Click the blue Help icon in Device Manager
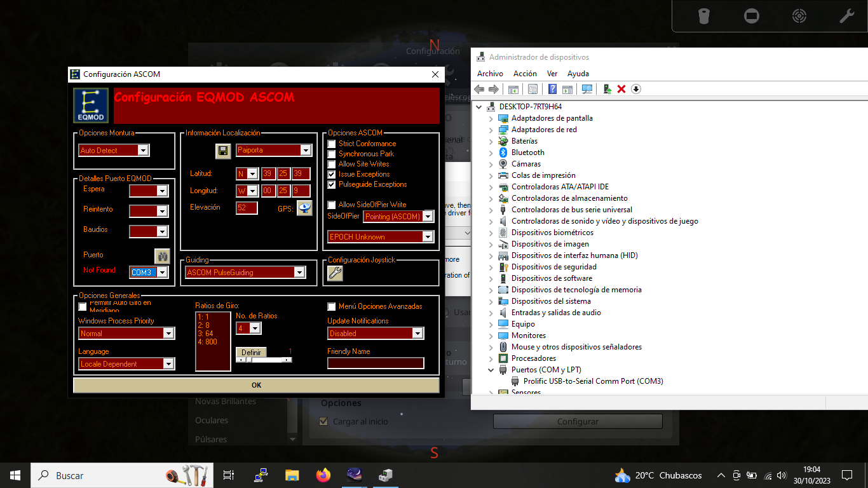The height and width of the screenshot is (488, 868). [x=553, y=89]
